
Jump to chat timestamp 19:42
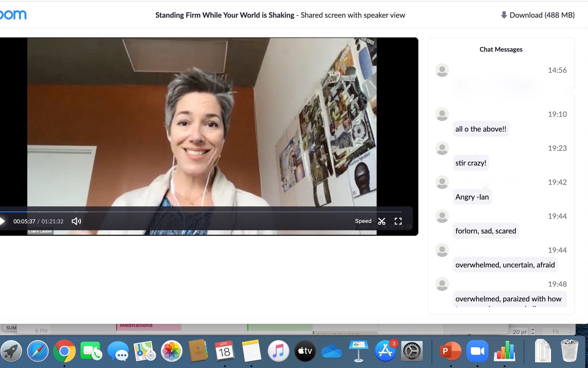pos(557,182)
